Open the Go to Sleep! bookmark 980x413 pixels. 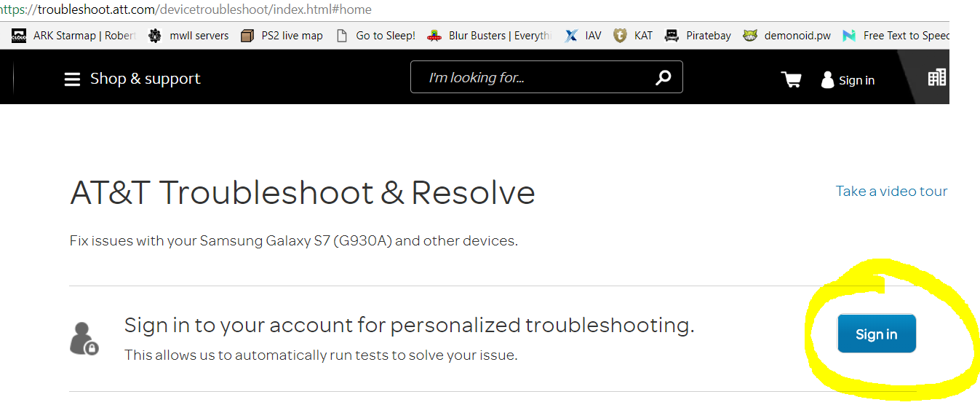(377, 35)
